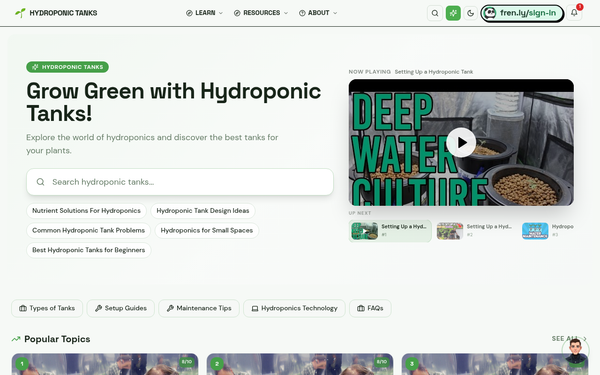Viewport: 600px width, 375px height.
Task: Select Nutrient Solutions For Hydroponics chip
Action: 86,211
